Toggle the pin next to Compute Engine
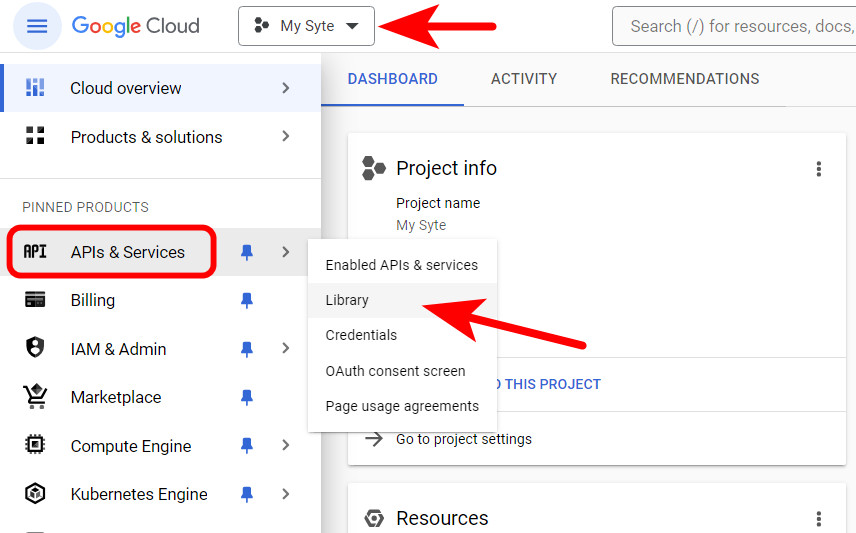Viewport: 856px width, 533px height. click(247, 445)
